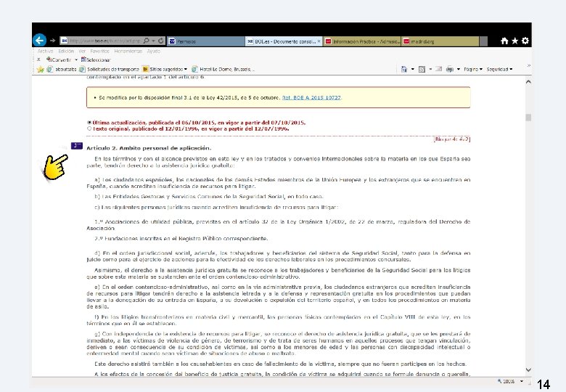Image resolution: width=566 pixels, height=392 pixels.
Task: Open the Seguridad dropdown menu
Action: pyautogui.click(x=499, y=69)
